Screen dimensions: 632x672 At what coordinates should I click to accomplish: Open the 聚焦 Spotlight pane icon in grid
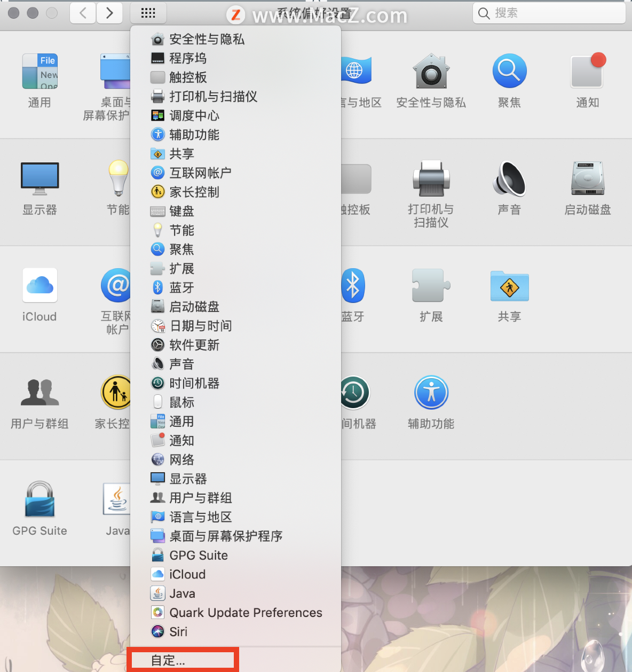509,71
